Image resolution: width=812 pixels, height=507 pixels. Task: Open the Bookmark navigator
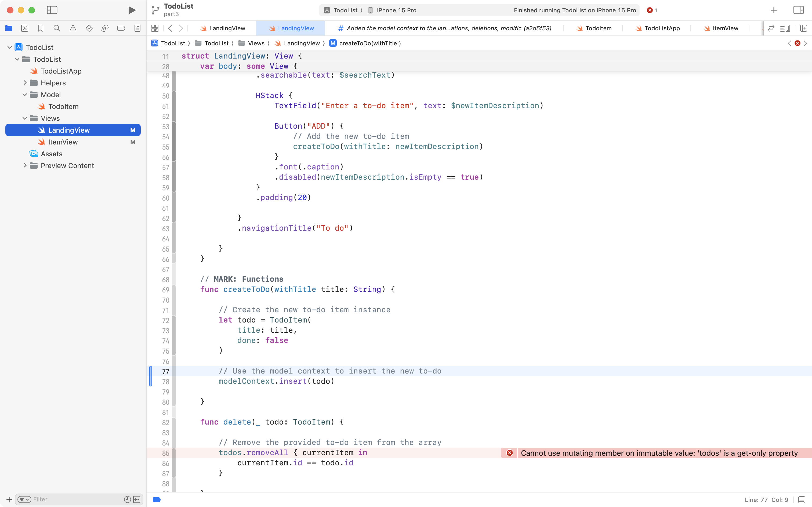coord(41,28)
